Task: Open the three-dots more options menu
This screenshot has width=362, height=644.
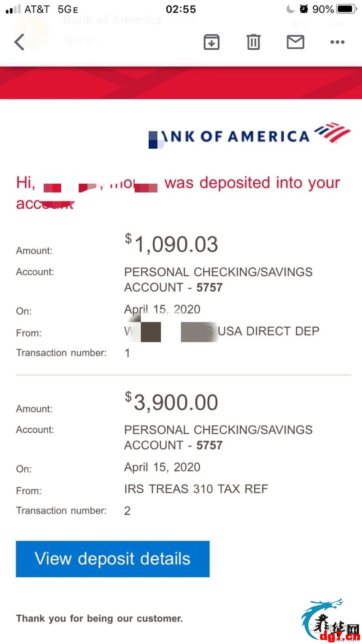Action: [337, 42]
